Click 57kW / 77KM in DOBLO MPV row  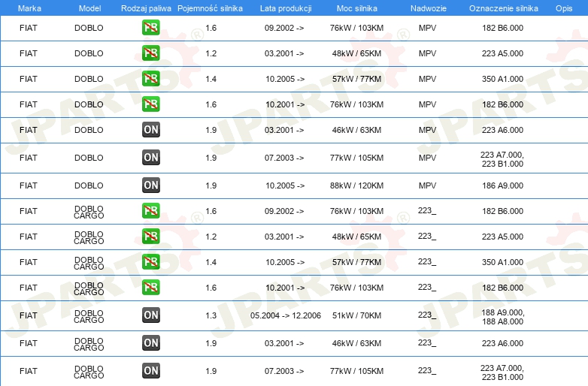pos(356,79)
